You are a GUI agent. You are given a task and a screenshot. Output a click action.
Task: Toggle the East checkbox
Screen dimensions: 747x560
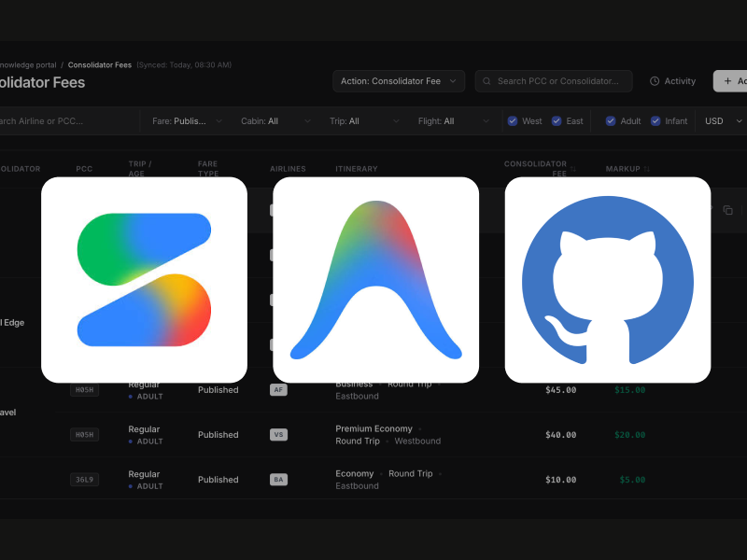557,121
